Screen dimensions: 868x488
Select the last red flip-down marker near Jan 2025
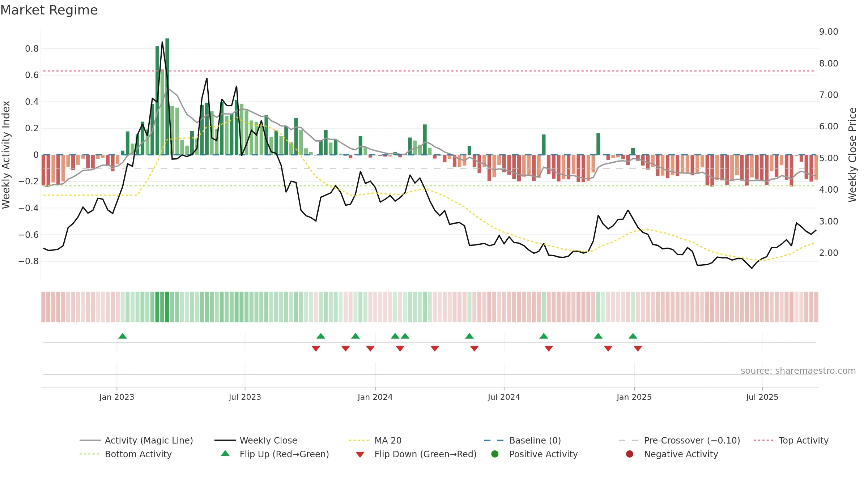point(638,348)
